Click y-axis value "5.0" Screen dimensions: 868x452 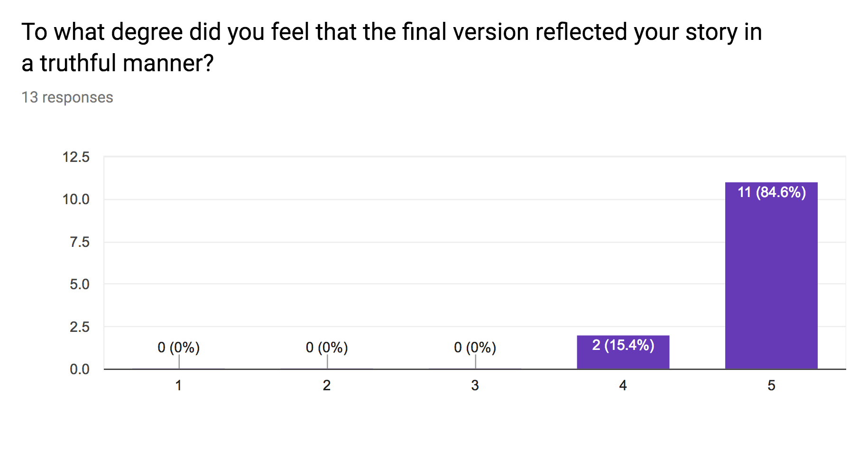point(79,284)
